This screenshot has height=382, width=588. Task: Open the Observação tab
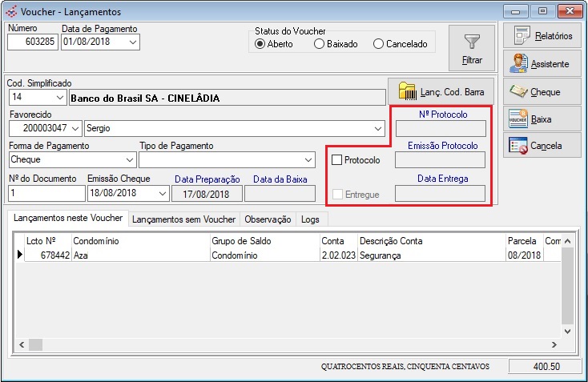(268, 219)
